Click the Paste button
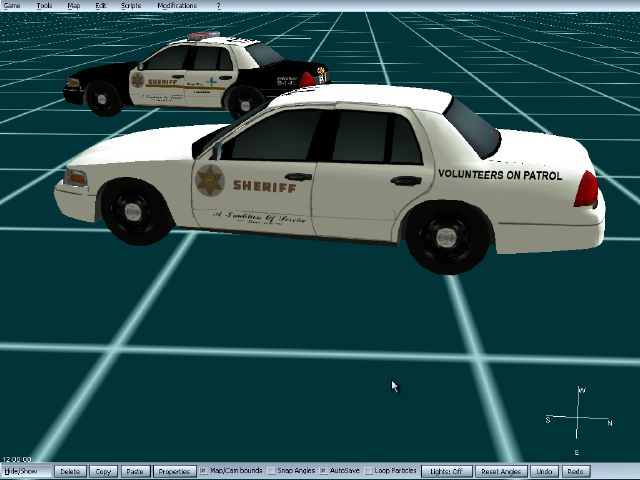 click(135, 471)
